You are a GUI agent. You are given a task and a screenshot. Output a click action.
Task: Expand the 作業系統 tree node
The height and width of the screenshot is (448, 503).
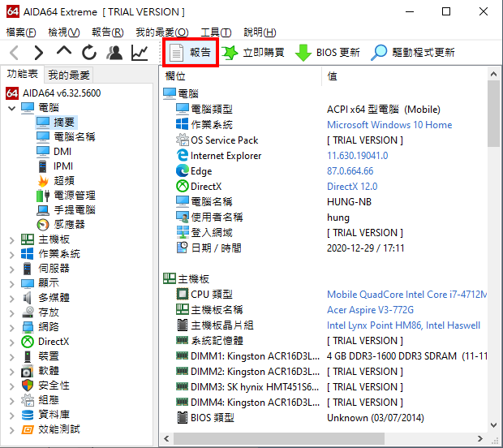[x=12, y=255]
